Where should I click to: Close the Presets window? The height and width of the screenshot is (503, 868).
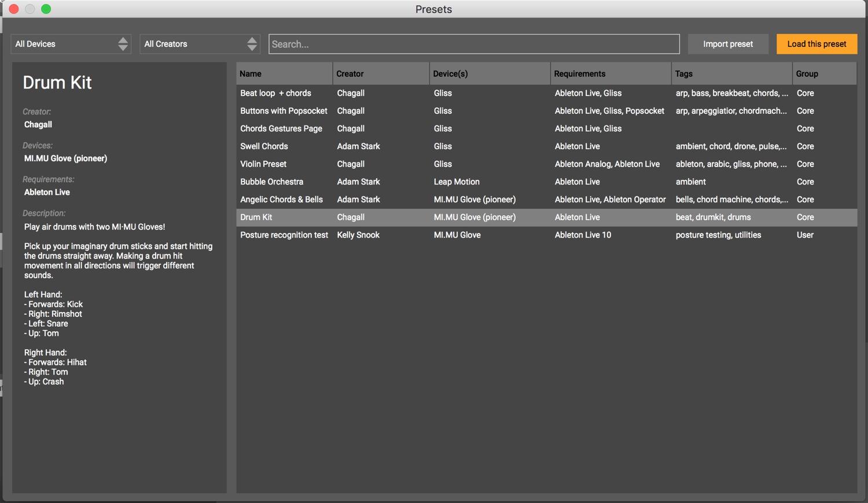point(14,9)
